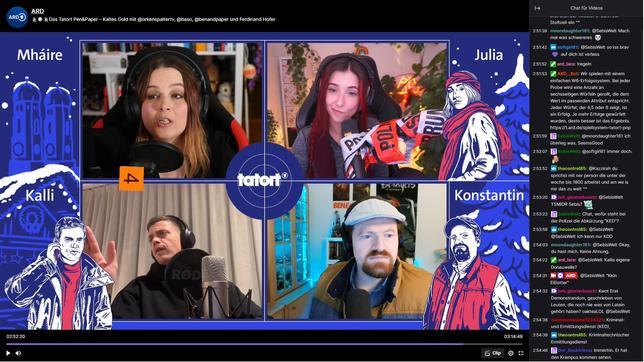Image resolution: width=644 pixels, height=362 pixels.
Task: Collapse the chat panel with the arrow icon
Action: coord(537,8)
